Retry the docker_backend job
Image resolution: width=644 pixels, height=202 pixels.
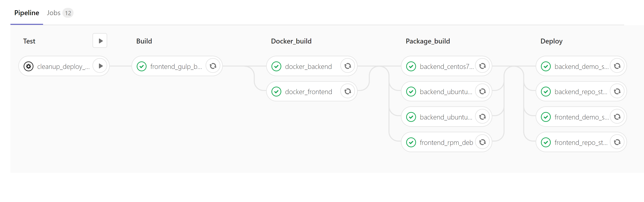(x=348, y=66)
